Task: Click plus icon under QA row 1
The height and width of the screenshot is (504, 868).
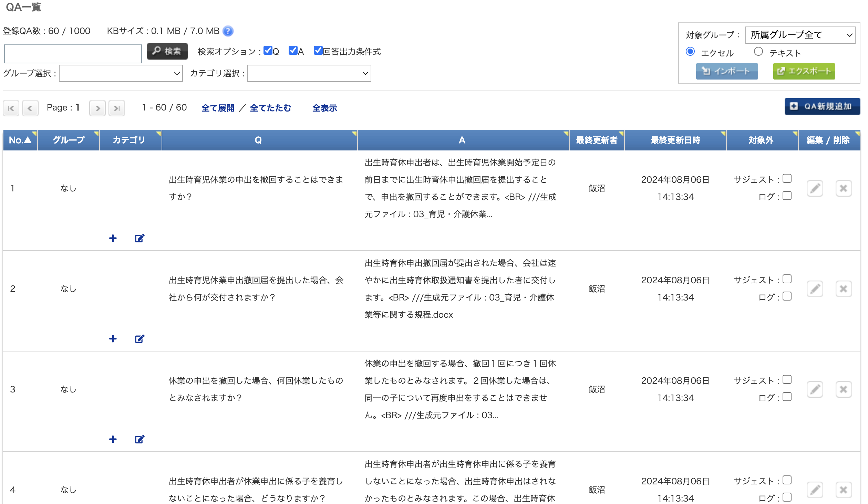Action: click(113, 238)
